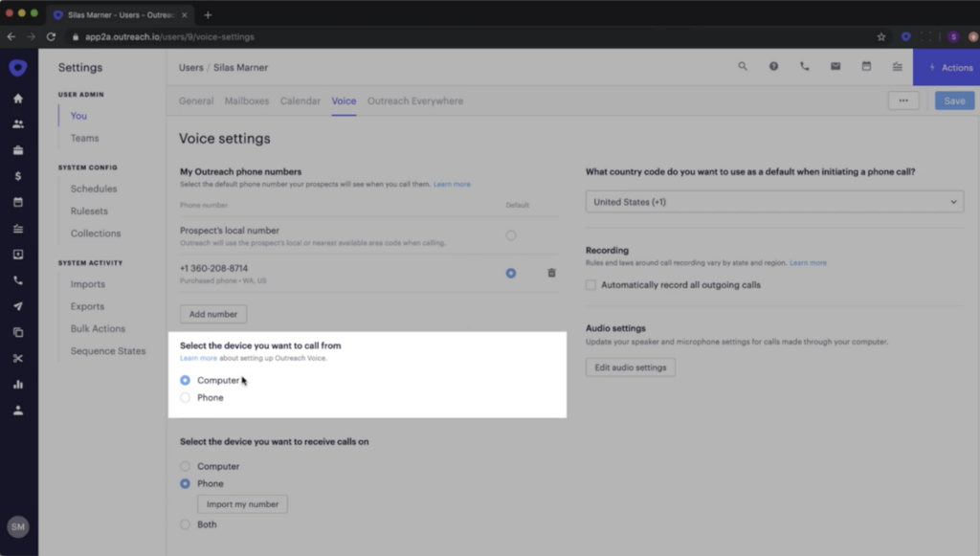Screen dimensions: 980x556
Task: Select Both to receive calls on
Action: [x=185, y=524]
